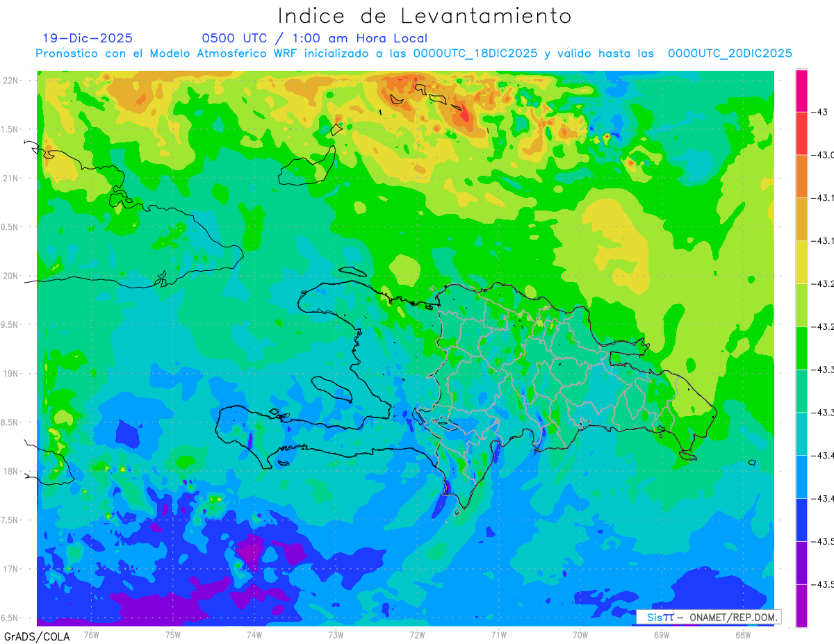
Task: Pick the yellow swatch in the color legend
Action: (801, 262)
